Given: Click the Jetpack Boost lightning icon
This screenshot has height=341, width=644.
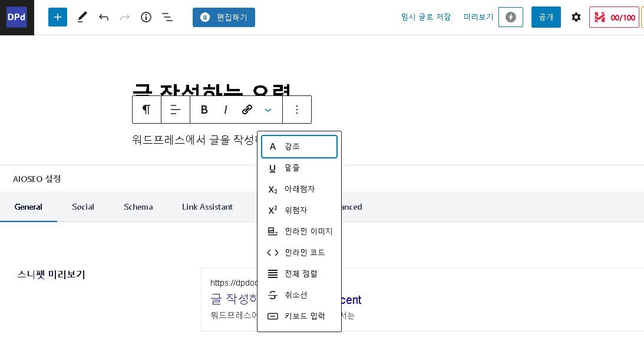Looking at the screenshot, I should pyautogui.click(x=510, y=17).
